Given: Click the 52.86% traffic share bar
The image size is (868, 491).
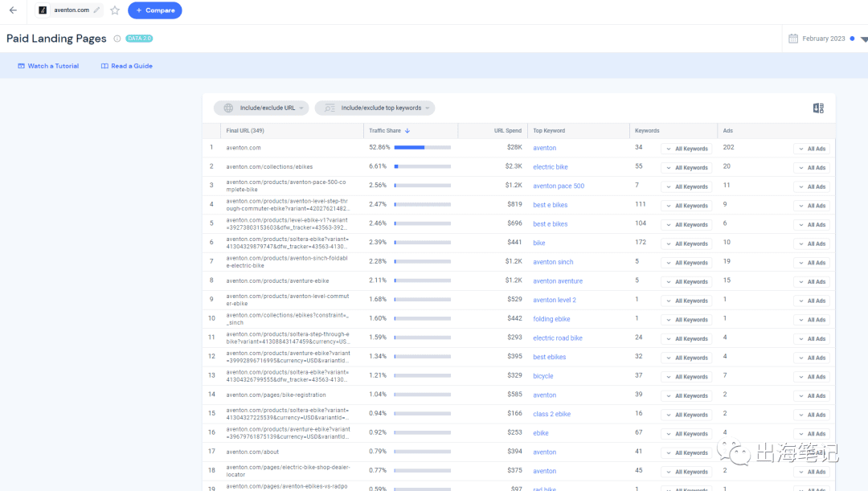Looking at the screenshot, I should click(423, 148).
